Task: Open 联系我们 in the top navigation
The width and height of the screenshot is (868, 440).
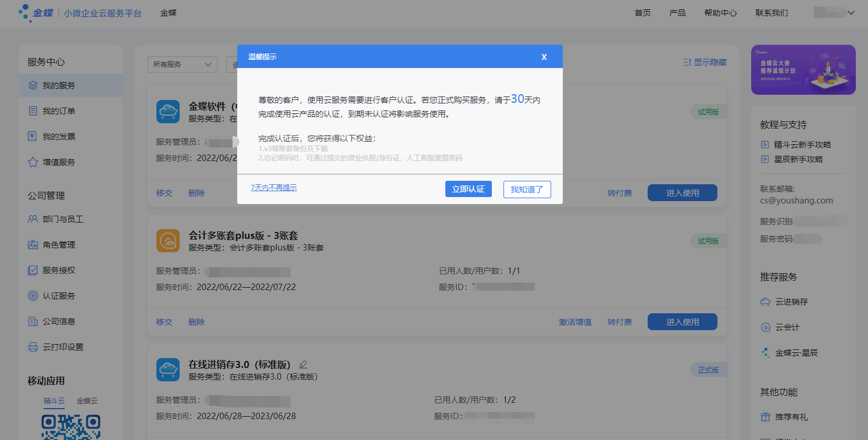Action: pyautogui.click(x=771, y=13)
